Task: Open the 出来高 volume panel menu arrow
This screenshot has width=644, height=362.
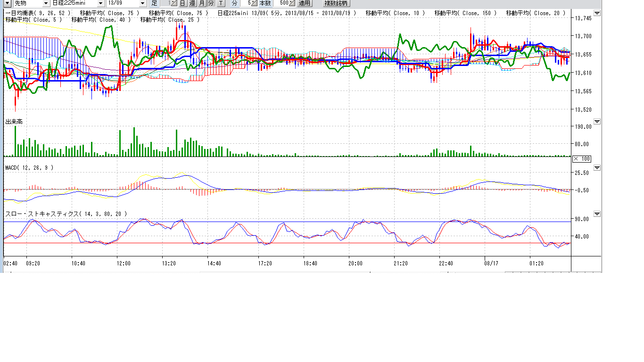Action: [x=597, y=122]
